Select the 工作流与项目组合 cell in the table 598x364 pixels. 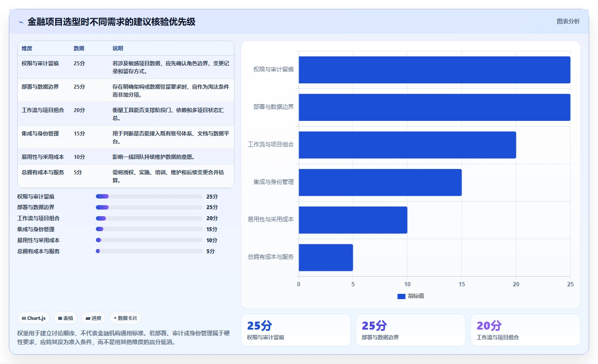pyautogui.click(x=43, y=110)
